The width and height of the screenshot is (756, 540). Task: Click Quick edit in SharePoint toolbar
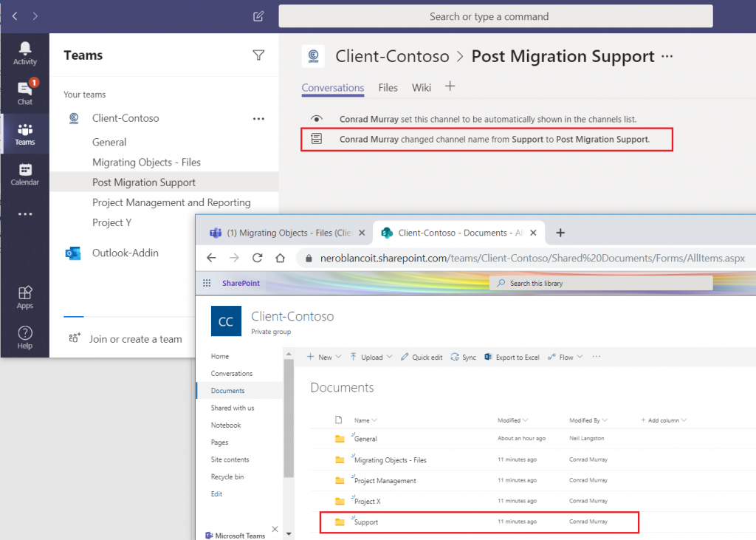[x=422, y=357]
